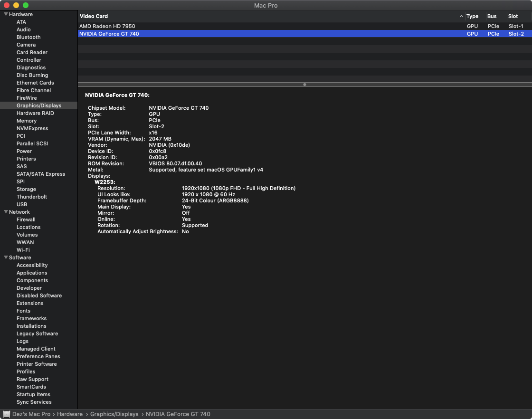Select Legacy Software in the sidebar
The height and width of the screenshot is (419, 532).
click(x=38, y=333)
